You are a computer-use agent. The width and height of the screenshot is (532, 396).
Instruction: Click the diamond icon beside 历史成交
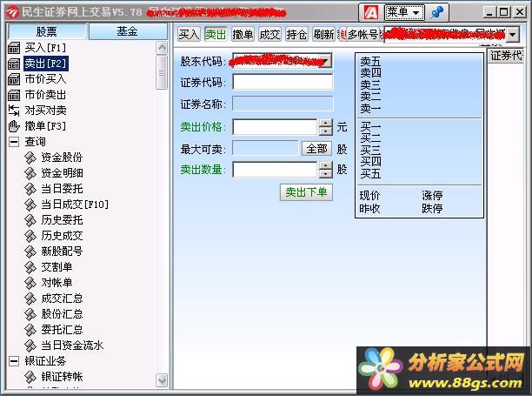pos(30,235)
